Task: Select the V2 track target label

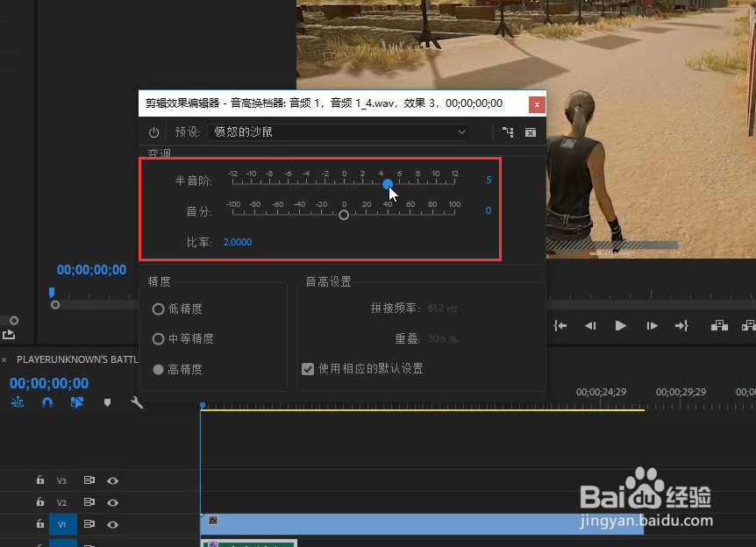Action: (x=61, y=502)
